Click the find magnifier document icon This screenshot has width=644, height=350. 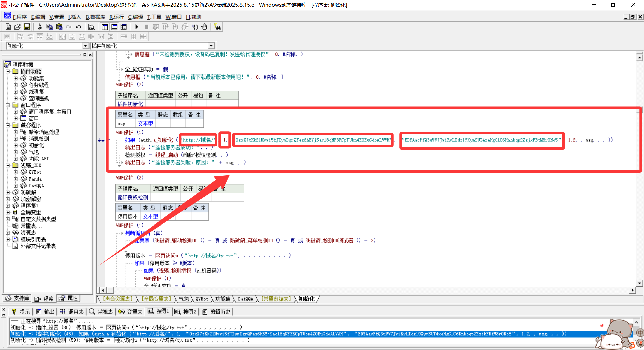(91, 27)
